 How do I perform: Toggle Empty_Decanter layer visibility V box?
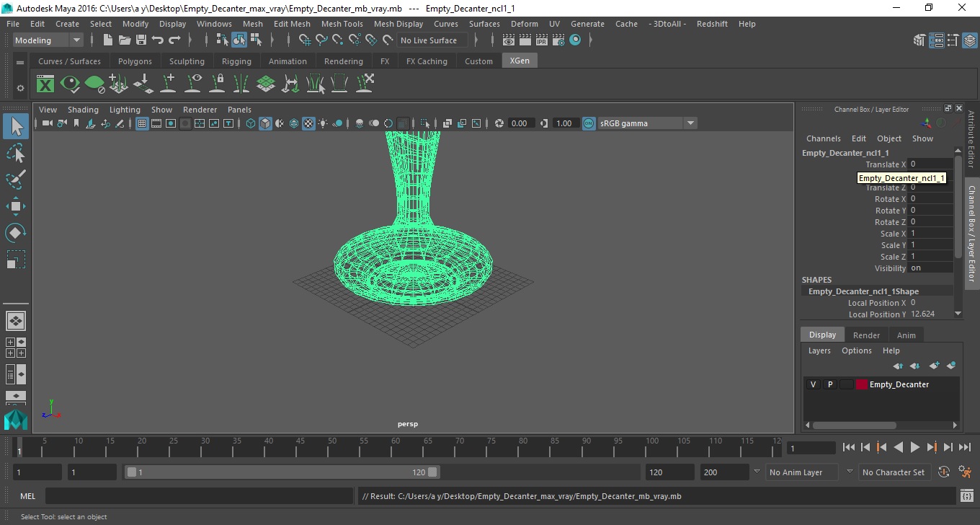813,384
